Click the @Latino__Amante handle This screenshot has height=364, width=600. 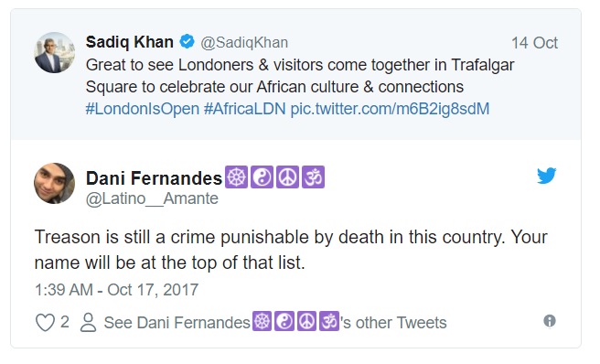click(152, 198)
